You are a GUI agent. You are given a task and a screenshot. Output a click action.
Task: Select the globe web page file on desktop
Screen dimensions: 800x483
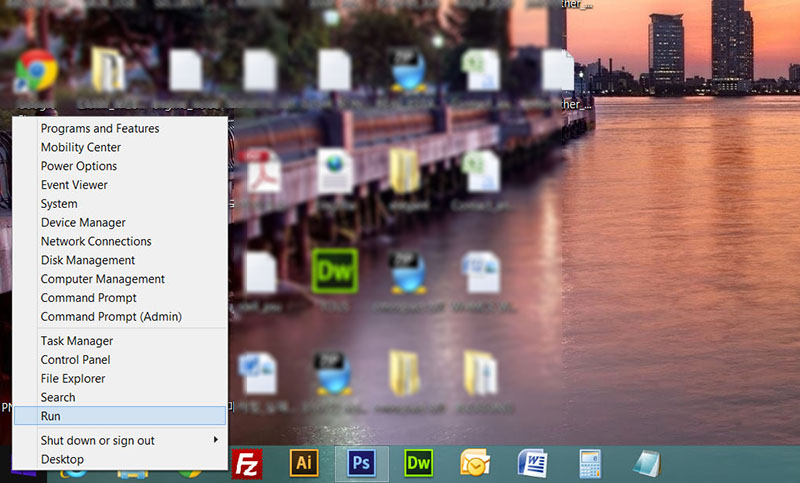335,171
